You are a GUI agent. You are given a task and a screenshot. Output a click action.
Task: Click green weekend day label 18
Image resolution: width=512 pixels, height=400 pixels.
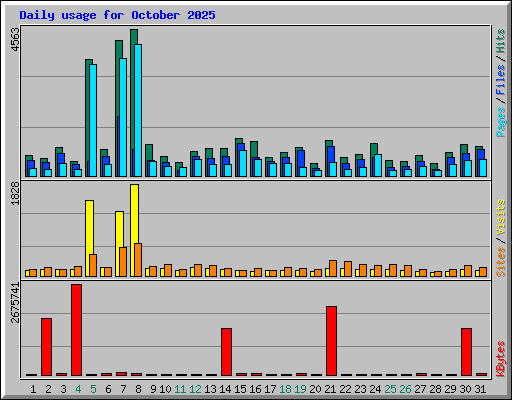(285, 389)
